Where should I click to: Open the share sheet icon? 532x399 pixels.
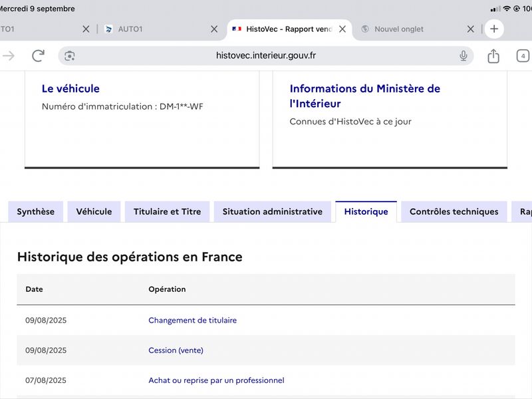click(x=493, y=56)
